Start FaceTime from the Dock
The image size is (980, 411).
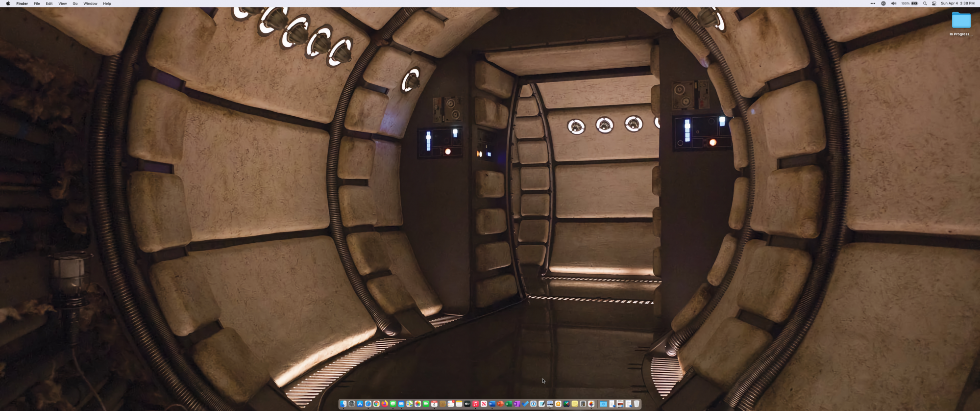coord(426,404)
